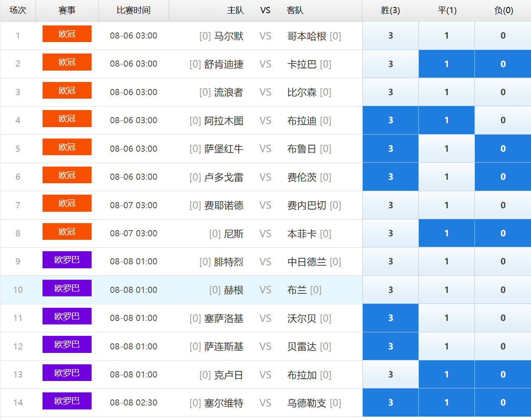
Task: Deselect draw (1) for 舒肯迪捷 vs 卡拉巴
Action: [x=446, y=64]
